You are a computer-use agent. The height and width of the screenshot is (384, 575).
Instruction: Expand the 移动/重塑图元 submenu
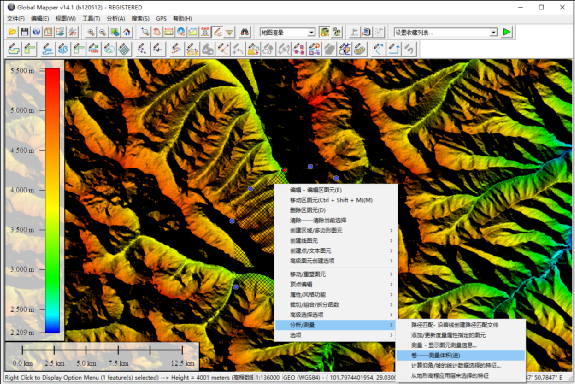tap(336, 274)
